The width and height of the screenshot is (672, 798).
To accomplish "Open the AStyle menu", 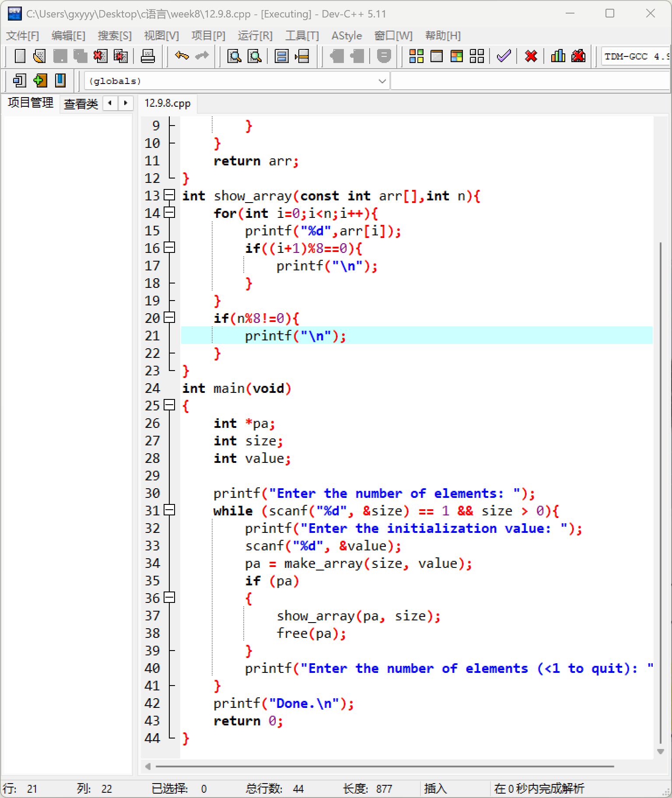I will (346, 35).
